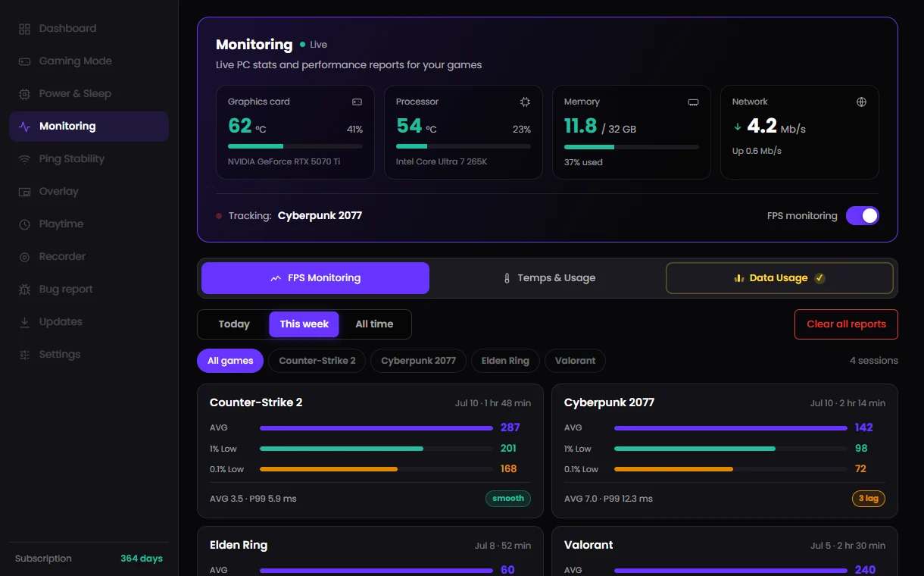Screen dimensions: 924x576
Task: Select the Today time range
Action: coord(234,324)
